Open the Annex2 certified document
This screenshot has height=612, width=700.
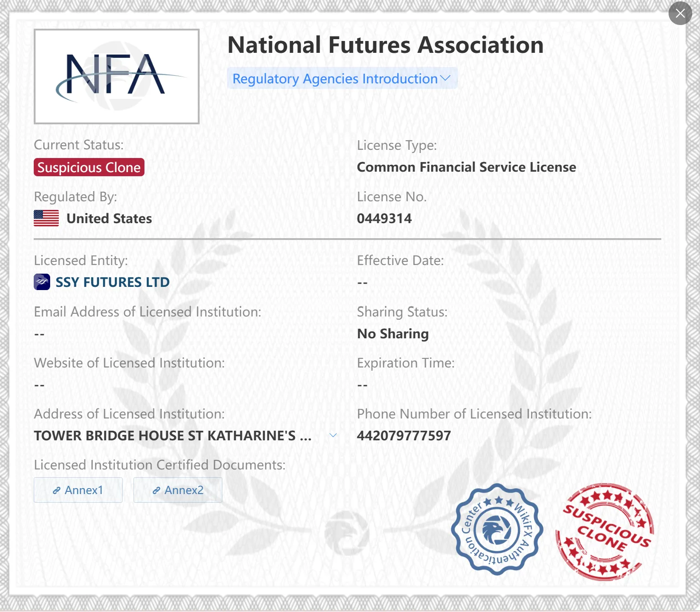point(178,490)
